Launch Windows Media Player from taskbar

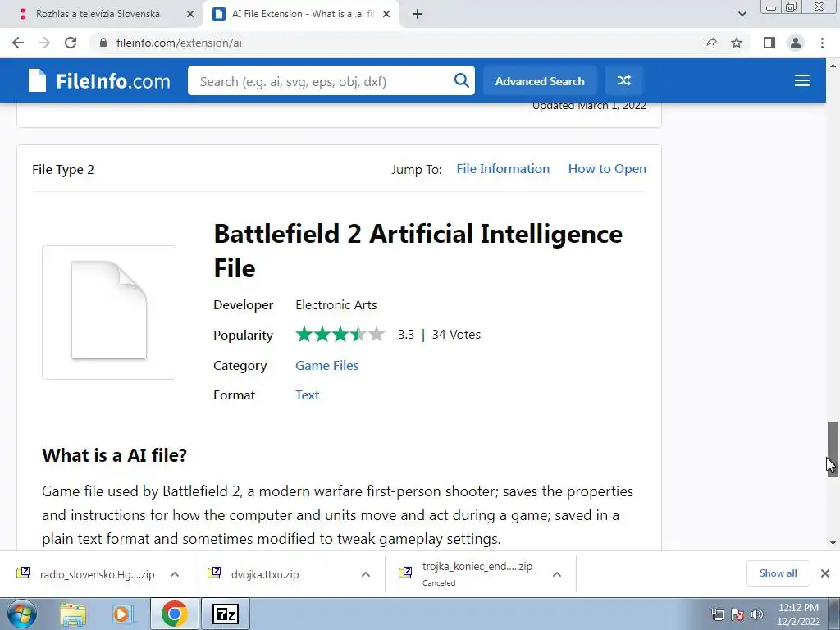click(x=122, y=614)
